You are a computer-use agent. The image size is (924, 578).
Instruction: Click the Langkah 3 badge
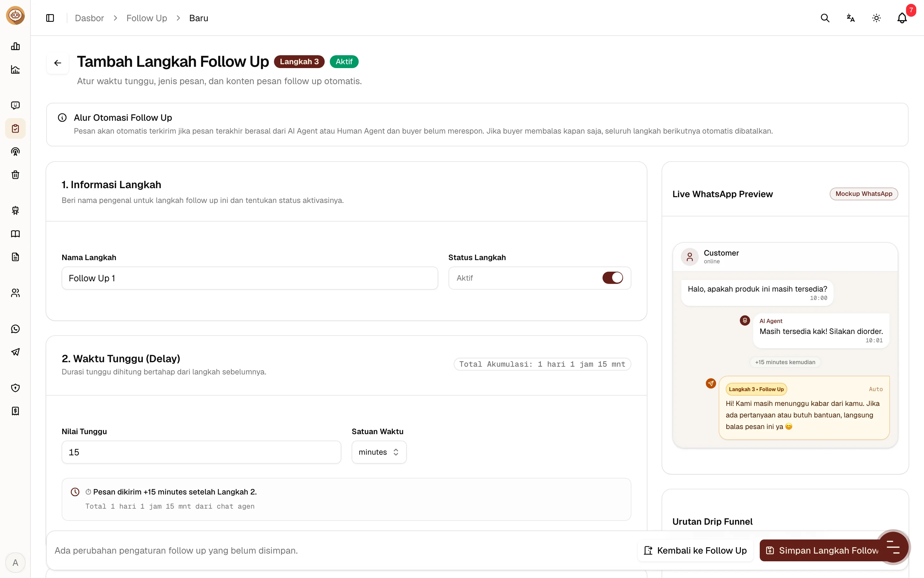299,62
